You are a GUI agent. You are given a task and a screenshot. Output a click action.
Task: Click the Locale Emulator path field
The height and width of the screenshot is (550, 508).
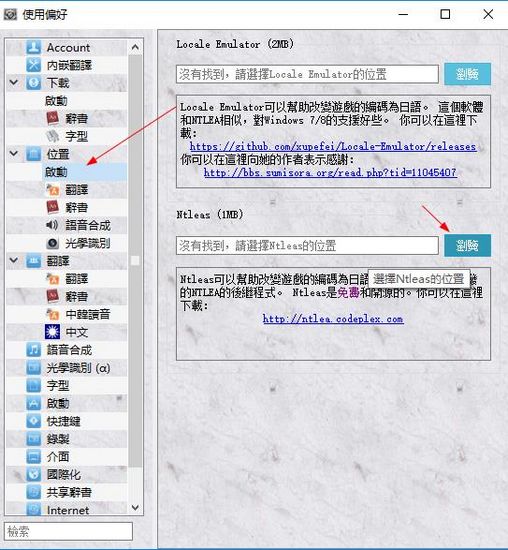(x=307, y=74)
